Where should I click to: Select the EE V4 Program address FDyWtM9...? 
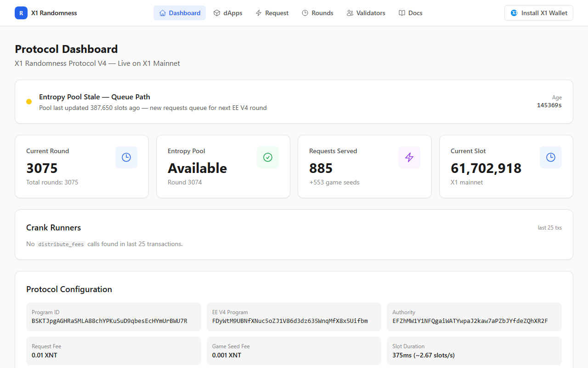click(x=290, y=321)
